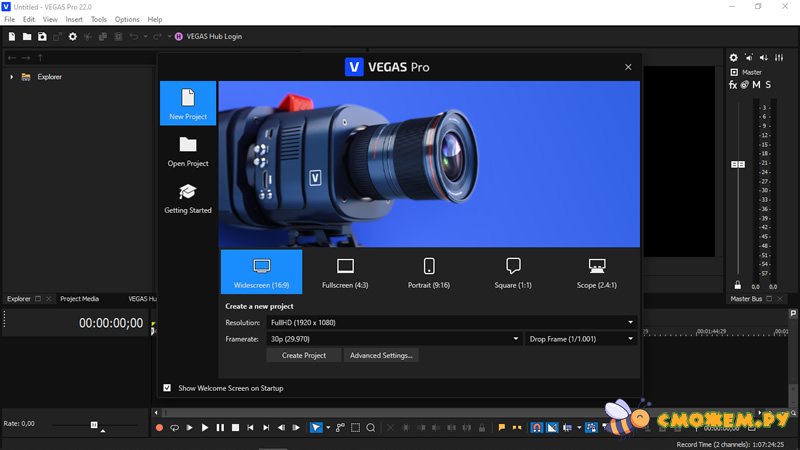The height and width of the screenshot is (450, 800).
Task: Mute the Master bus
Action: coord(757,85)
